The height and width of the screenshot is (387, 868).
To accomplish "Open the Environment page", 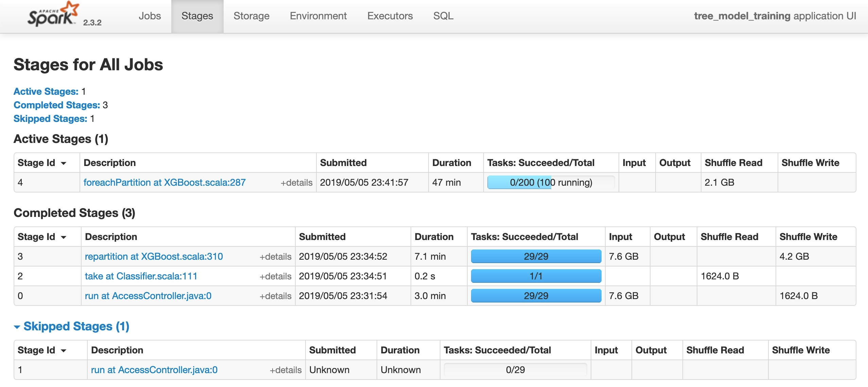I will click(317, 16).
